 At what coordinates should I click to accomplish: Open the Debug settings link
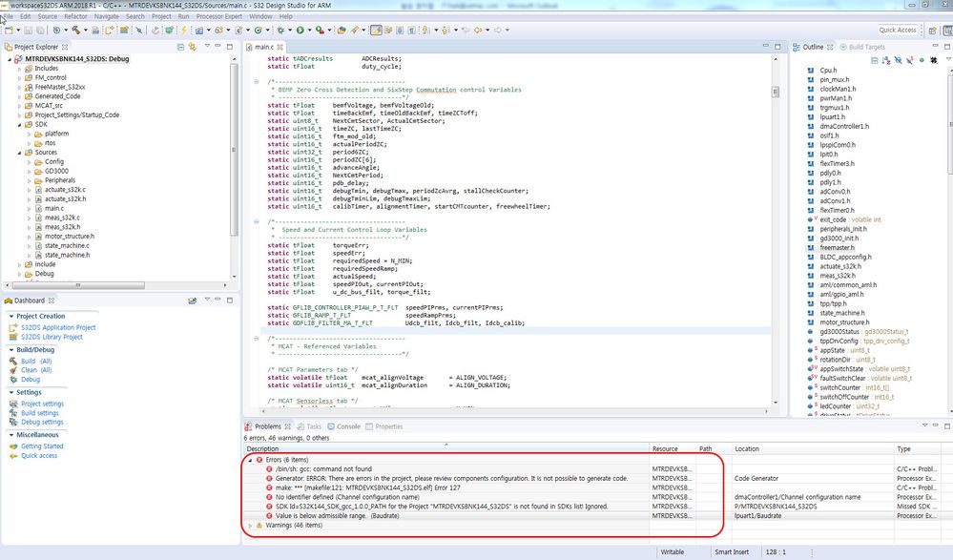tap(42, 422)
